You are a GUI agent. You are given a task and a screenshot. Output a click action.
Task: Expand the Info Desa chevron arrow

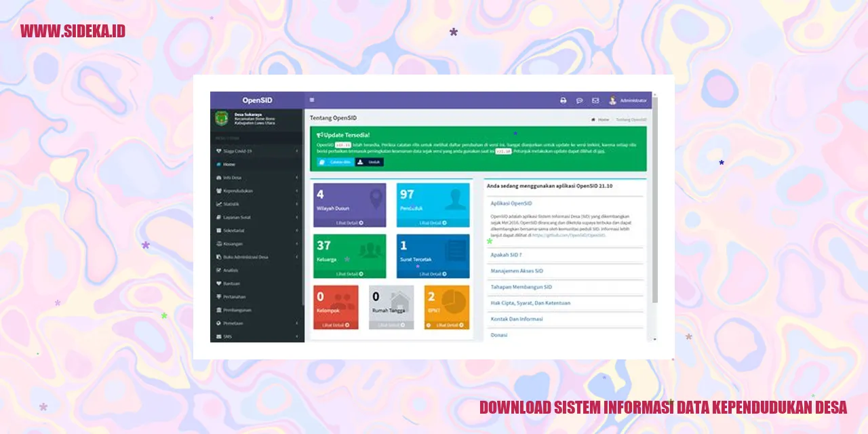[297, 178]
